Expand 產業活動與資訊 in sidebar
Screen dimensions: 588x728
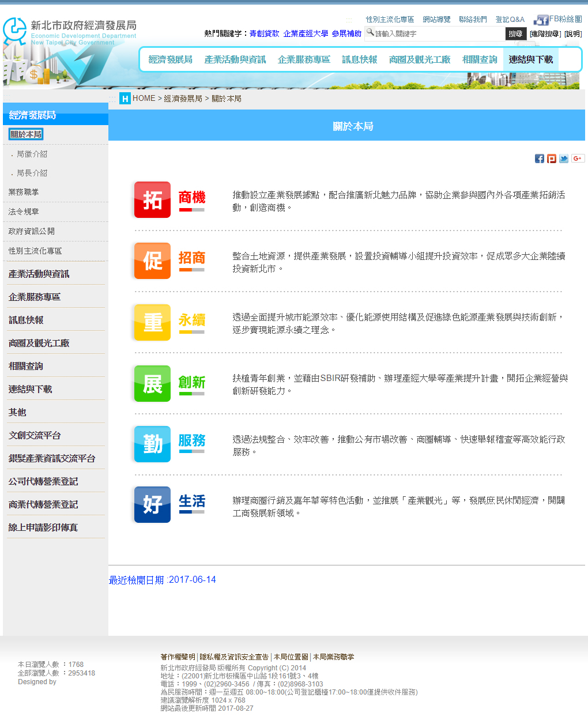coord(39,274)
